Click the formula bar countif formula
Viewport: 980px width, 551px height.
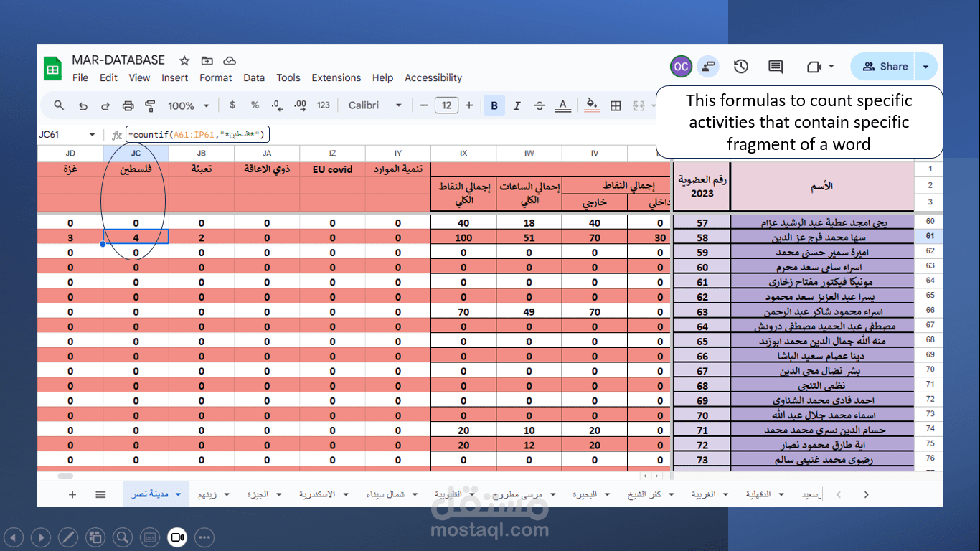[x=197, y=135]
